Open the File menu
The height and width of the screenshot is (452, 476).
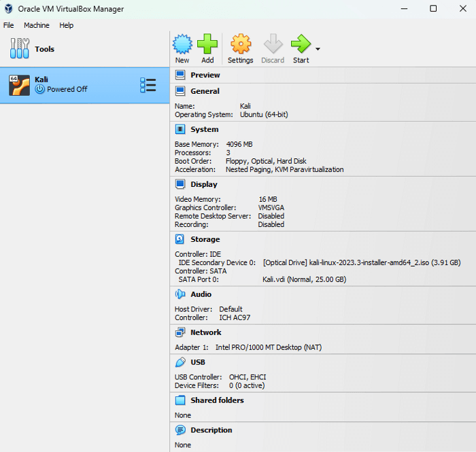(x=8, y=25)
